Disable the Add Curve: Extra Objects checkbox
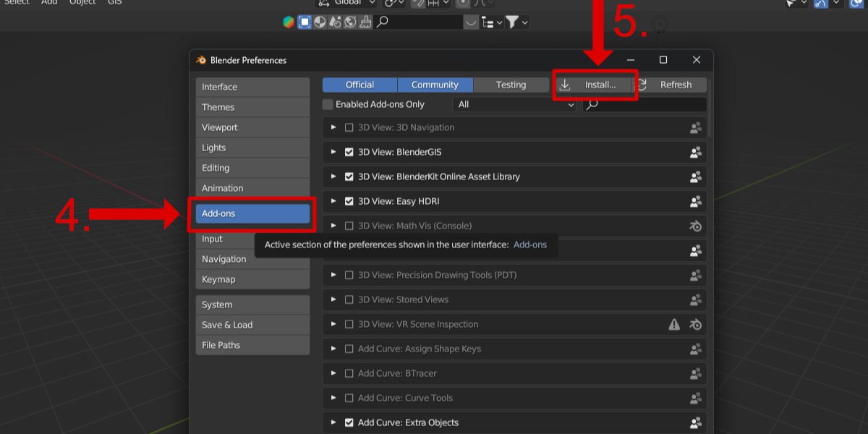The height and width of the screenshot is (434, 868). [x=349, y=422]
